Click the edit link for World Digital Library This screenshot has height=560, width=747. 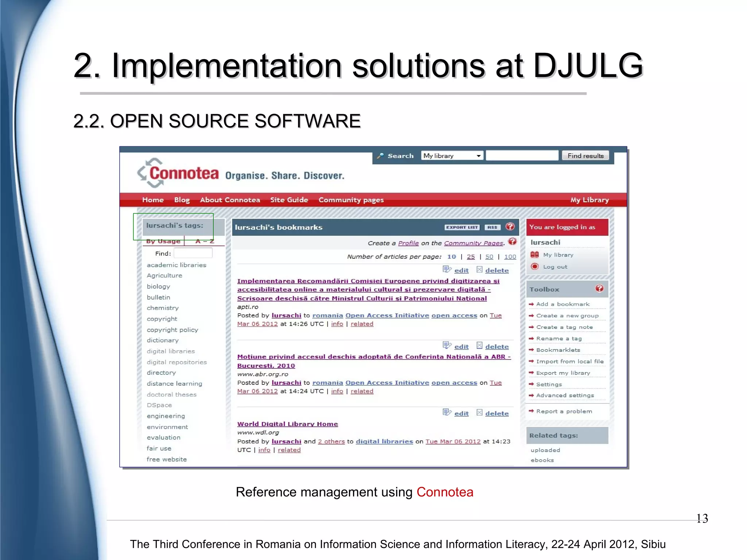click(461, 413)
